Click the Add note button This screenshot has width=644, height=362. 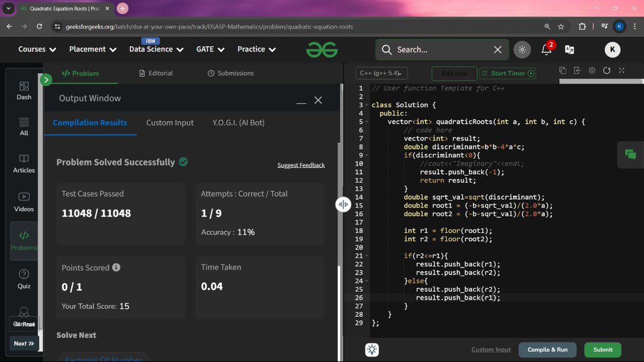tap(454, 73)
